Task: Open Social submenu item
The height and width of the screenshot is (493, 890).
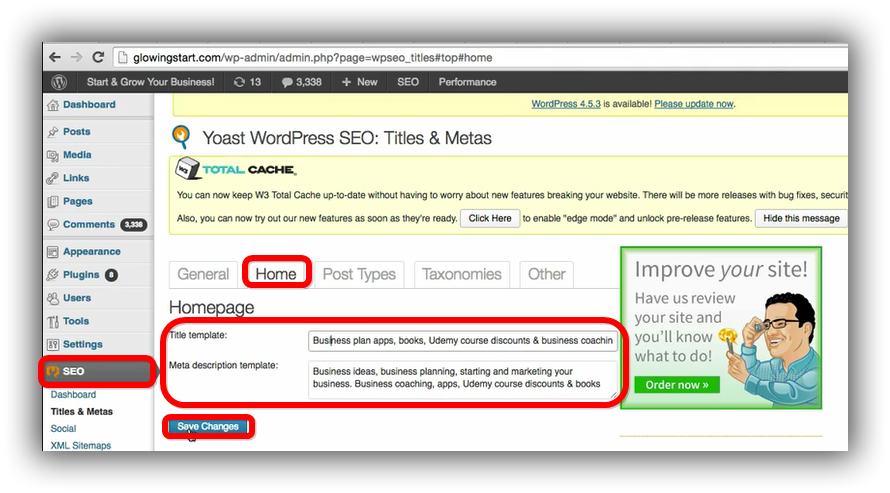Action: [63, 429]
